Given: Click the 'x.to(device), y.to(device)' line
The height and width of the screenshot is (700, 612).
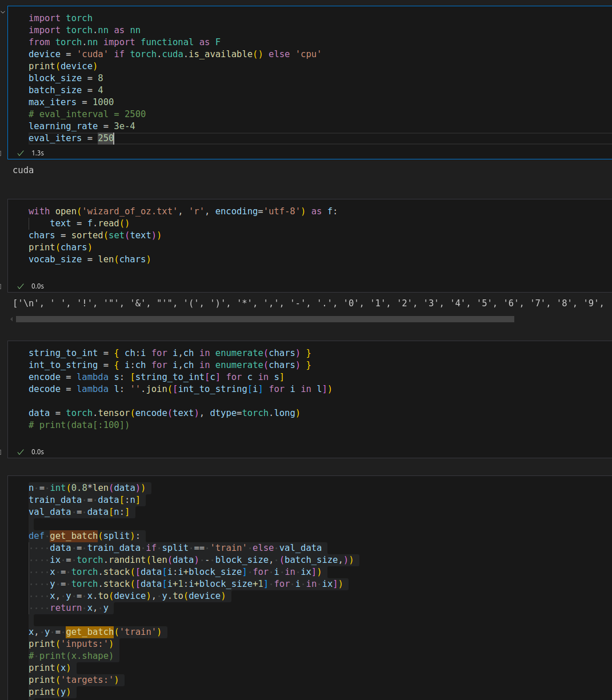Looking at the screenshot, I should pyautogui.click(x=138, y=596).
